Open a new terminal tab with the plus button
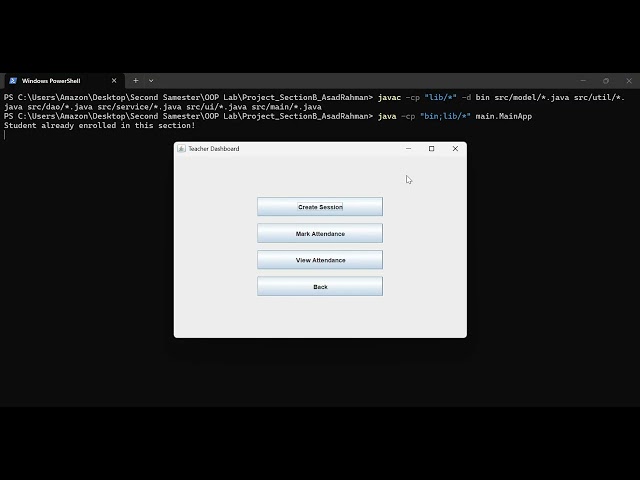 [136, 81]
